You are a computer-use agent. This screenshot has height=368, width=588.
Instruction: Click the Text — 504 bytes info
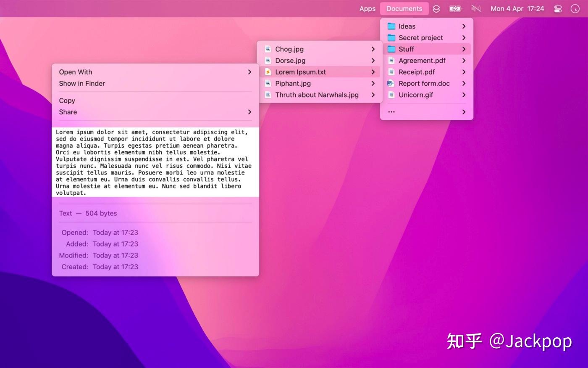point(88,213)
